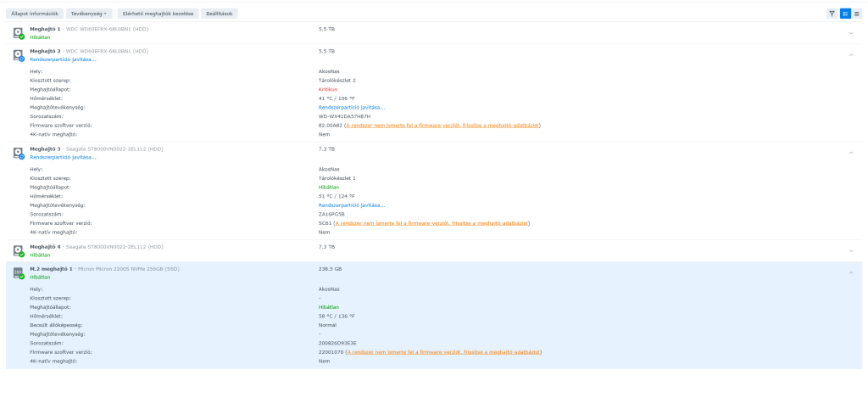Viewport: 868px width, 398px height.
Task: Expand Meghajtó 1 details chevron
Action: (x=851, y=33)
